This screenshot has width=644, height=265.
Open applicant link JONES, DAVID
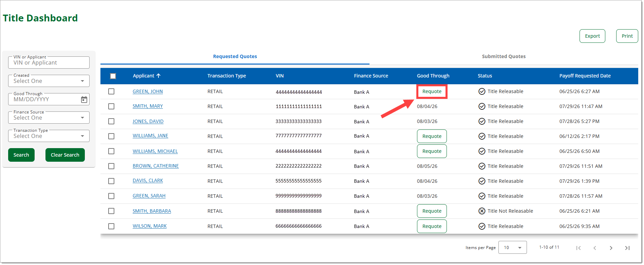[x=148, y=121]
